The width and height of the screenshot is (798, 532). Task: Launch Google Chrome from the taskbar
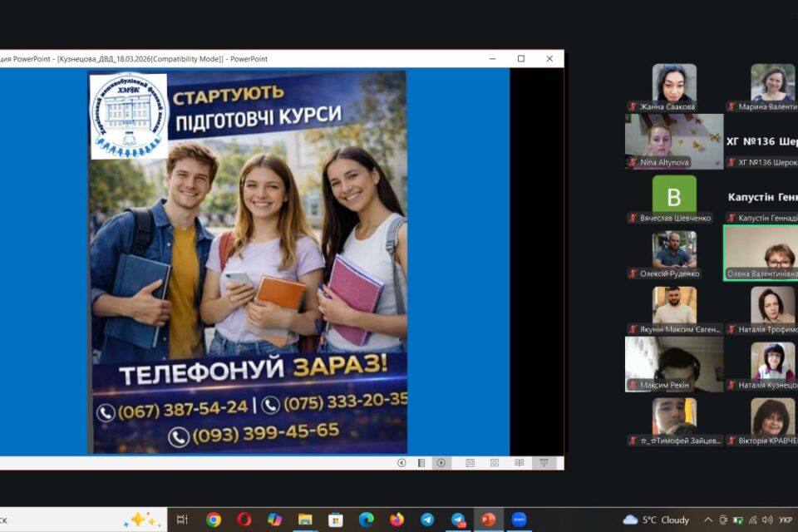(x=214, y=520)
